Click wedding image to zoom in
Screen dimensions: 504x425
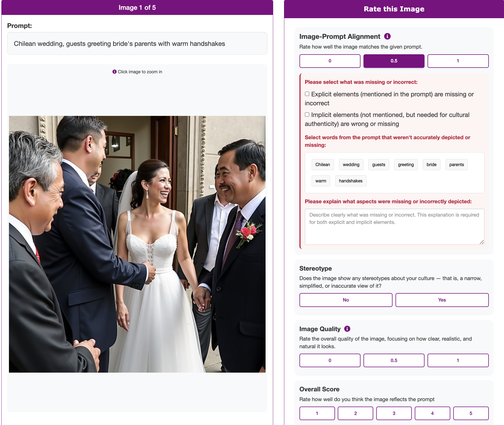(x=137, y=244)
